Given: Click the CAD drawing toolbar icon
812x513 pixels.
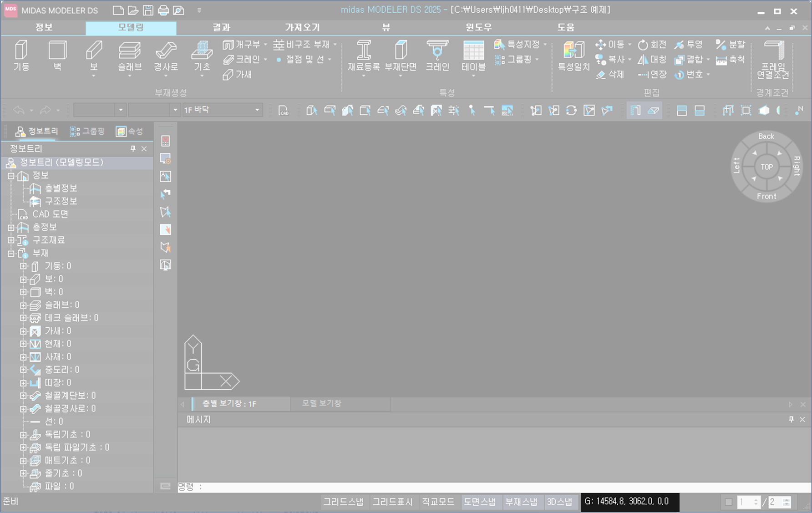Looking at the screenshot, I should pyautogui.click(x=283, y=110).
